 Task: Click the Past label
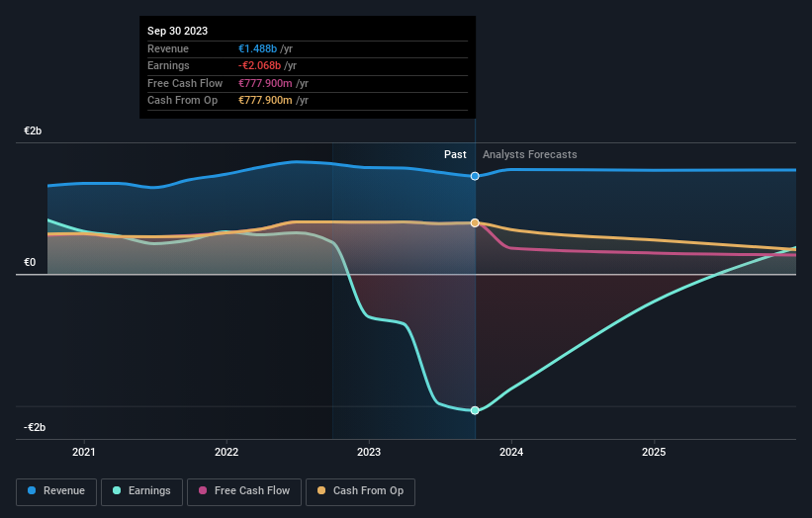(x=455, y=154)
